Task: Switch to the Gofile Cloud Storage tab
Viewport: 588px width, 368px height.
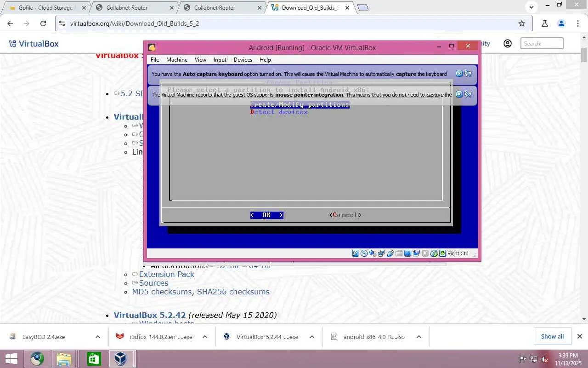Action: pyautogui.click(x=46, y=8)
